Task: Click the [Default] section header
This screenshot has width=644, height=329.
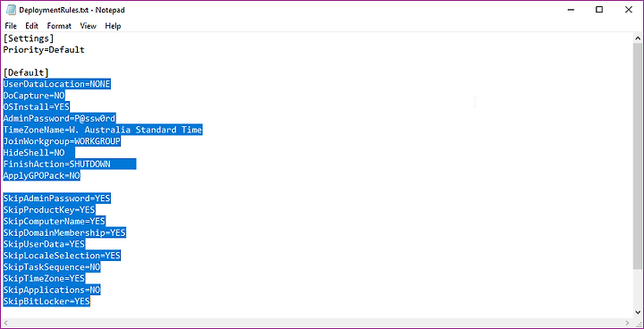Action: click(x=26, y=72)
